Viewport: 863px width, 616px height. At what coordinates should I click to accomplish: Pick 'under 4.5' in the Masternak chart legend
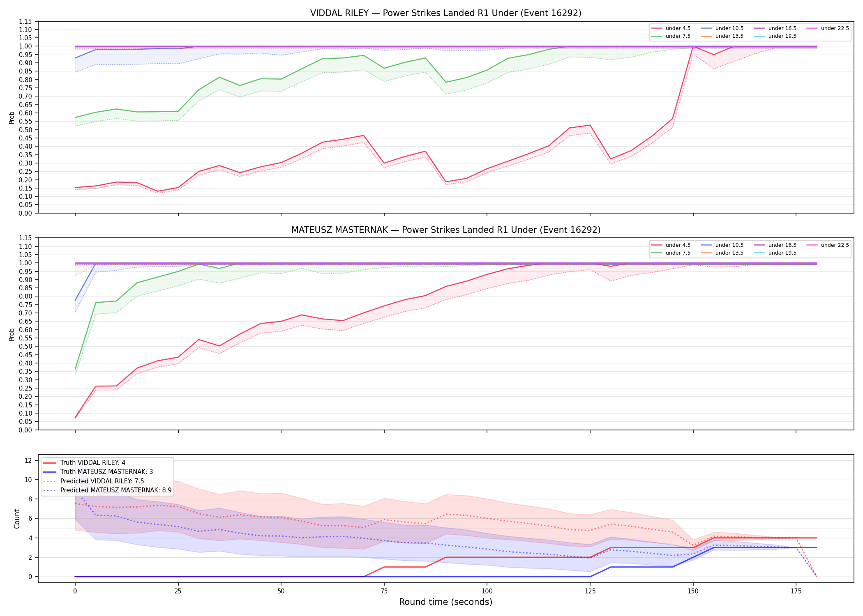coord(671,245)
